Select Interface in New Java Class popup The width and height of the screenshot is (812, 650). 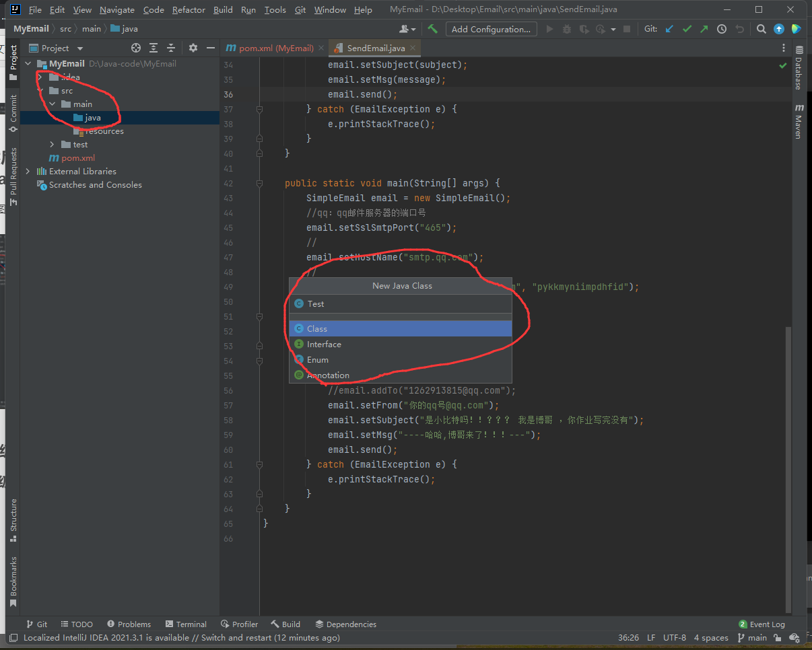tap(401, 344)
